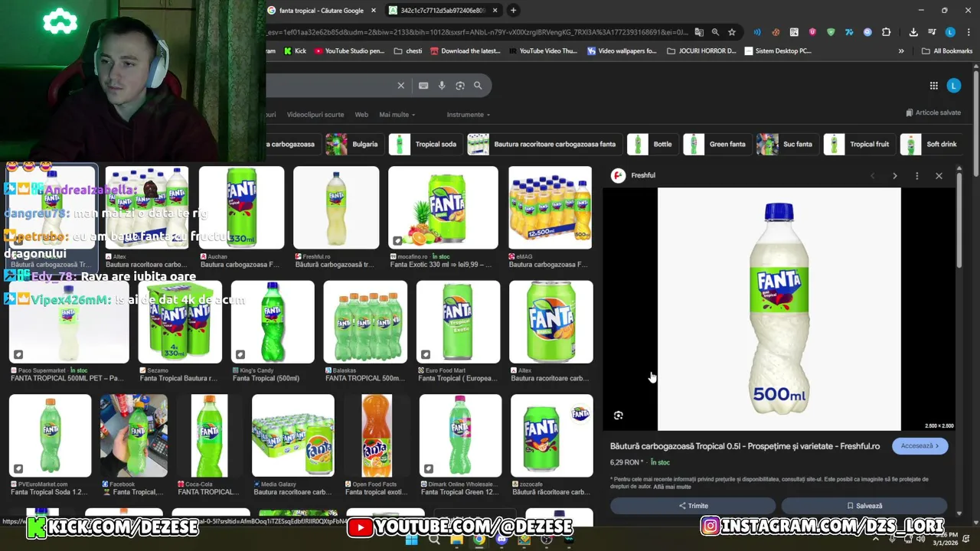Image resolution: width=980 pixels, height=551 pixels.
Task: Open preview panel more options menu
Action: point(916,176)
